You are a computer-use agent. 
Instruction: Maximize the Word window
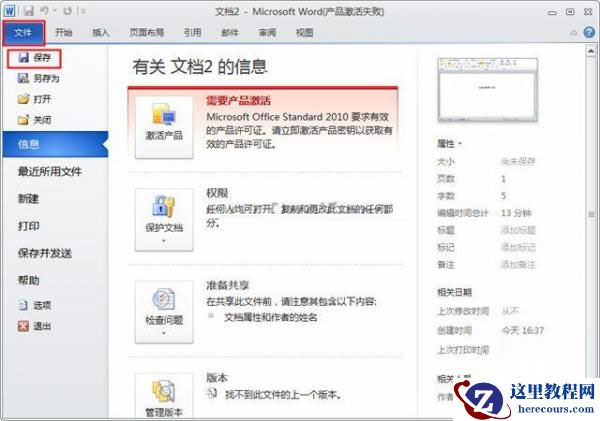[x=570, y=12]
